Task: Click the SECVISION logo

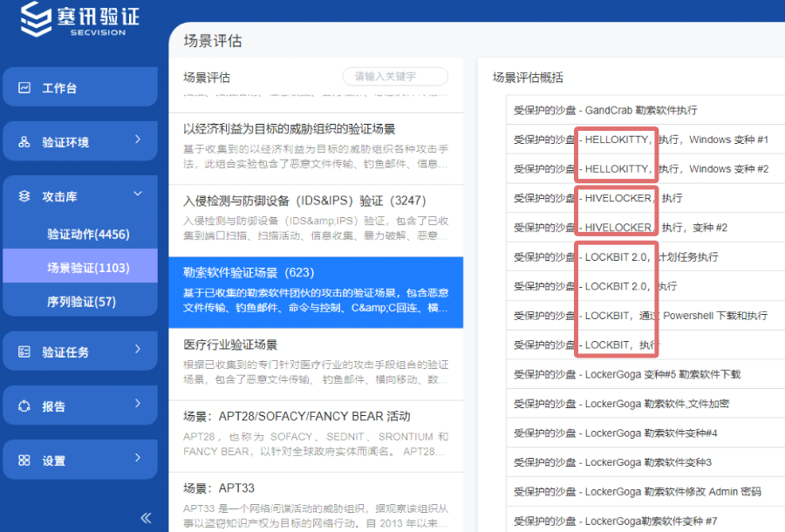Action: [x=80, y=19]
